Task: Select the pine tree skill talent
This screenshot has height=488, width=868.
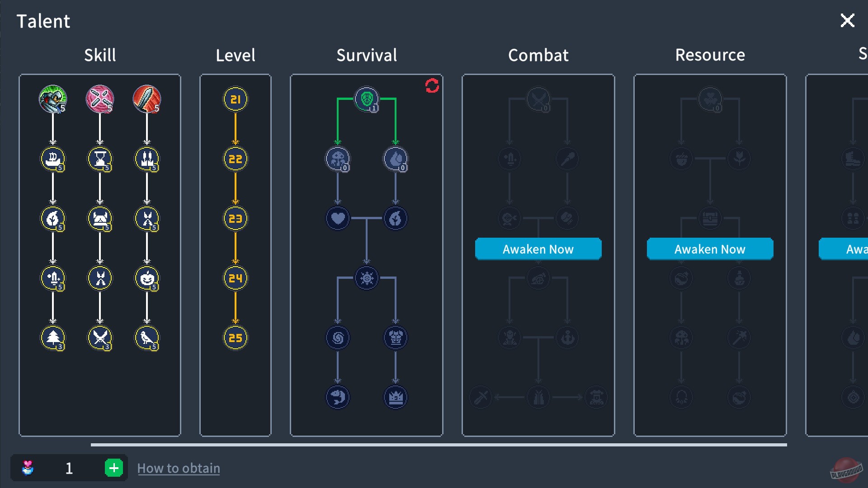Action: (x=53, y=338)
